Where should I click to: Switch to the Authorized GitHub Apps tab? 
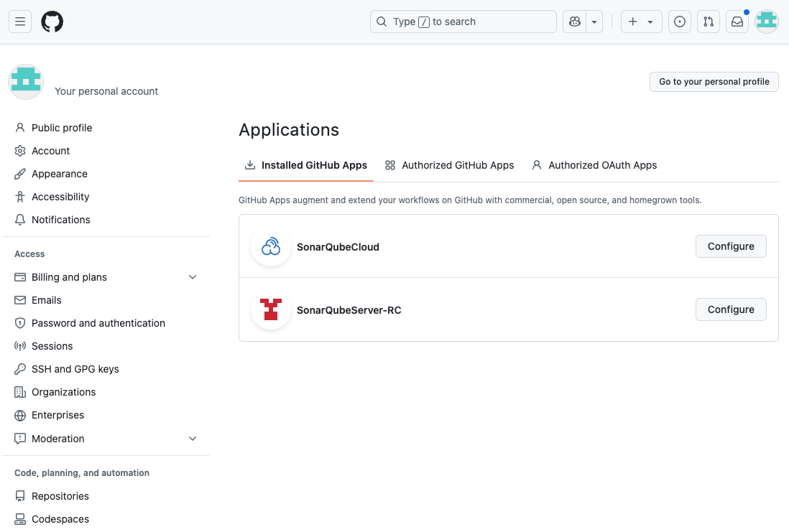click(x=449, y=165)
